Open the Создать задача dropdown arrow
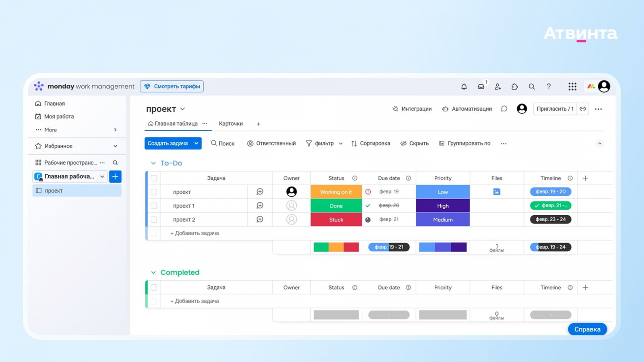 196,143
